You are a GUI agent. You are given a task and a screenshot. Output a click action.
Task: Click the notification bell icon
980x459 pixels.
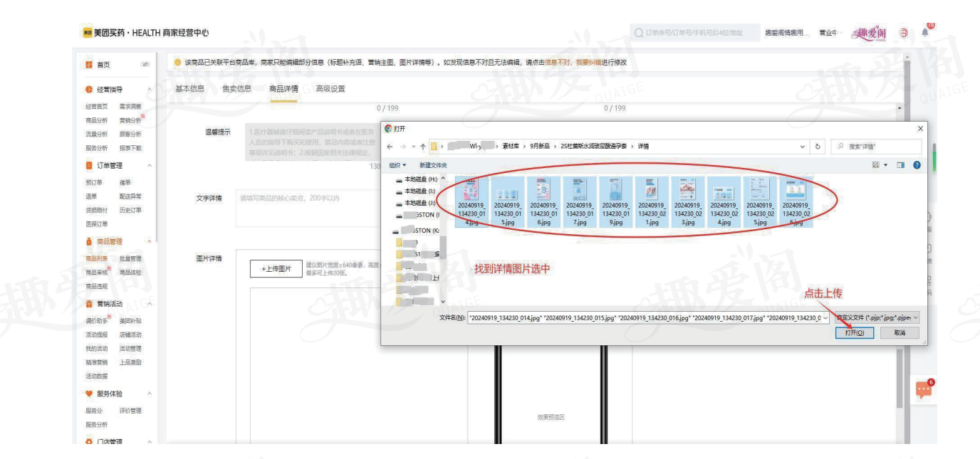tap(925, 33)
